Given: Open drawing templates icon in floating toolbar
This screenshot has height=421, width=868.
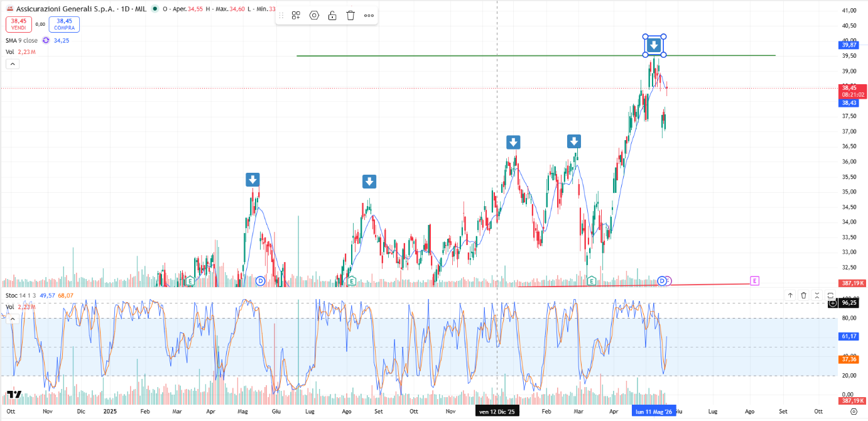Looking at the screenshot, I should click(x=296, y=15).
